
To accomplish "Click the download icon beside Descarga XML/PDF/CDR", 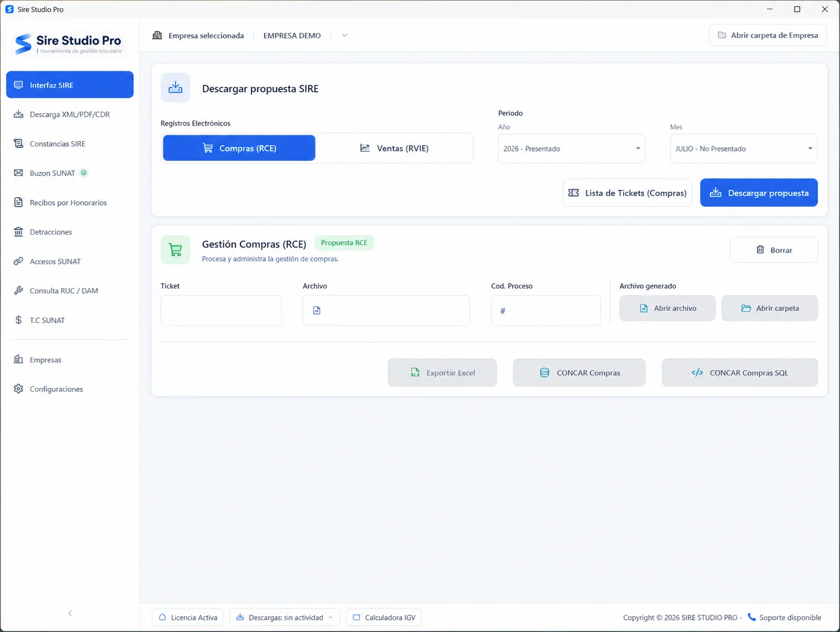I will point(19,114).
